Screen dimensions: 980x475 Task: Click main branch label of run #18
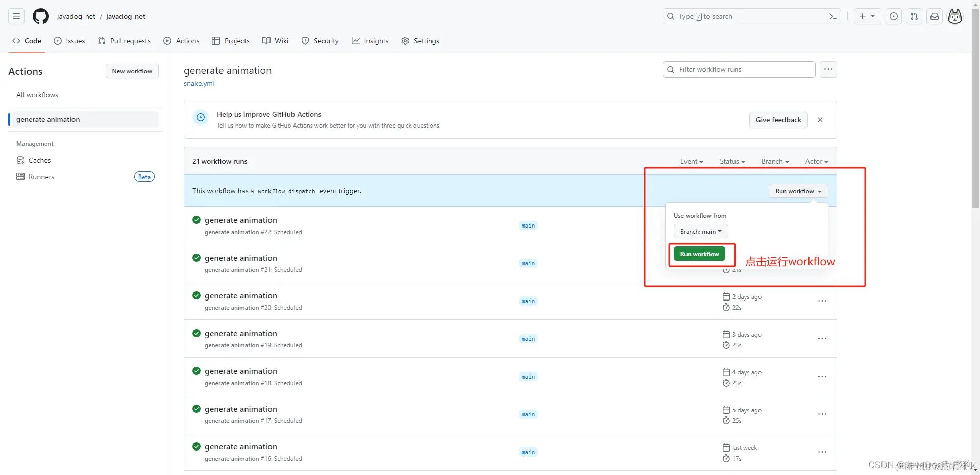(528, 377)
